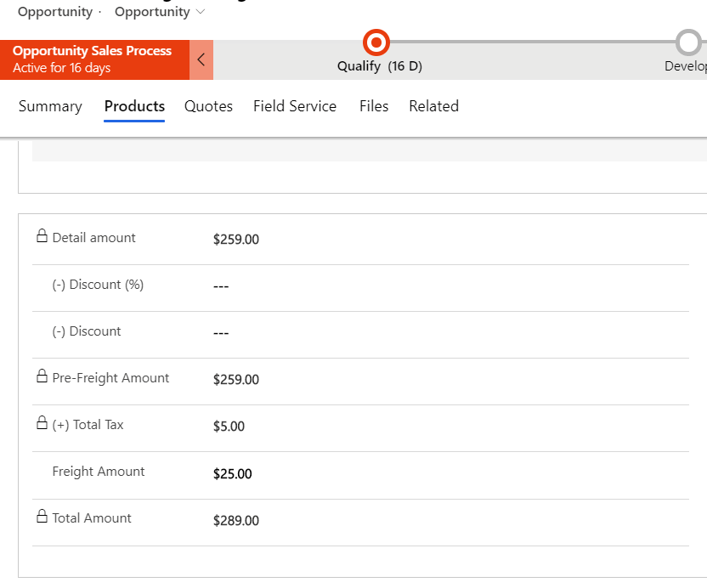Click the Qualify (16 D) stage label

pos(380,66)
